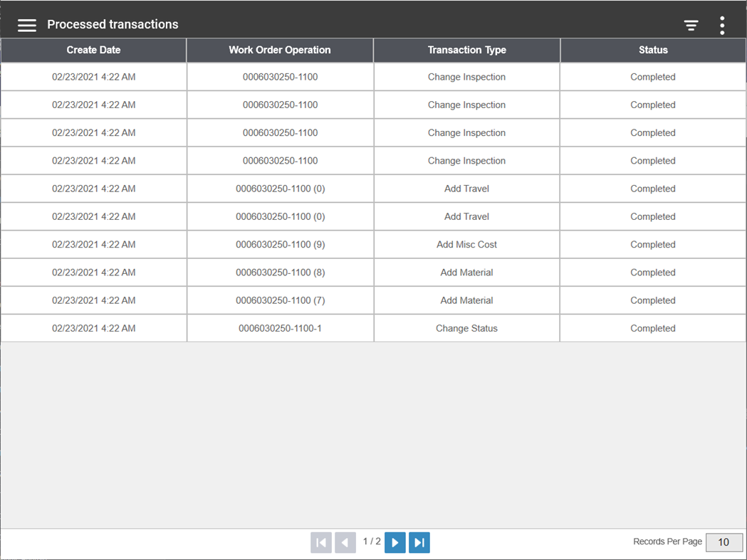Select the Add Material row for 0006030250-1100 (8)

(466, 272)
